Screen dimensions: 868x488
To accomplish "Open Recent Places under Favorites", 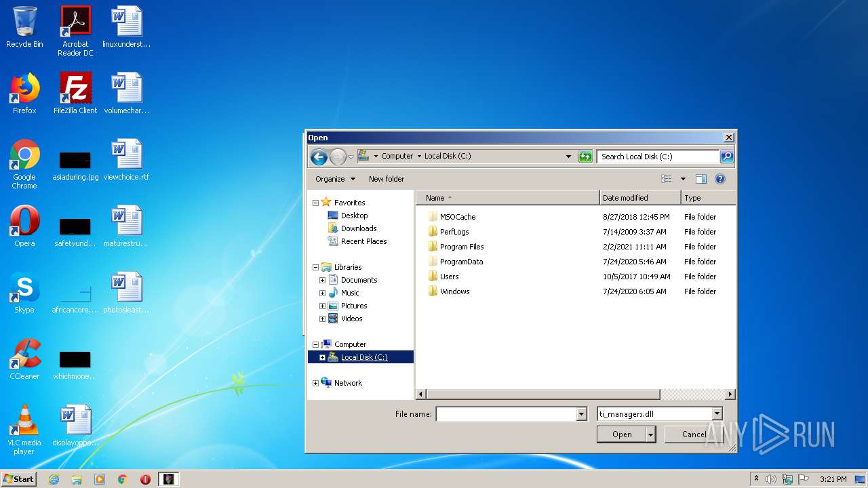I will pos(363,241).
